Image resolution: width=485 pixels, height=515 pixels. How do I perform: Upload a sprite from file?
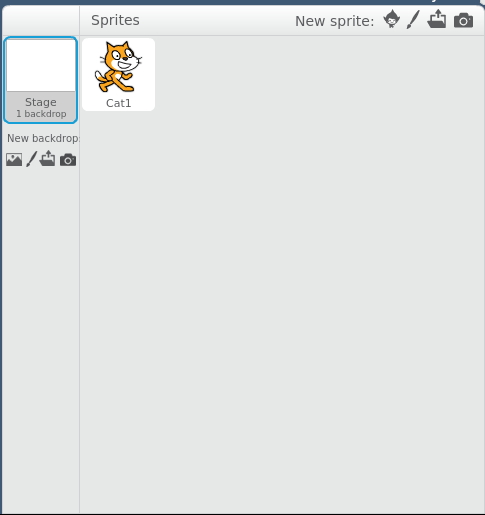pyautogui.click(x=437, y=19)
